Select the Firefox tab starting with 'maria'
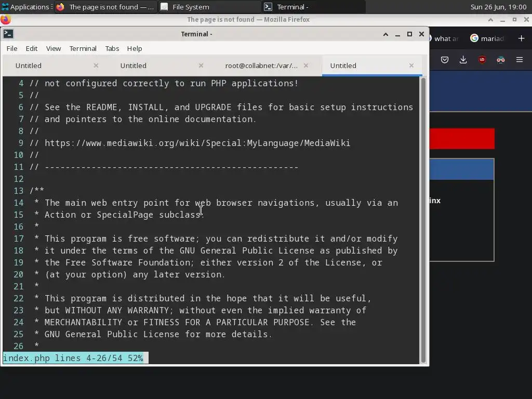This screenshot has height=399, width=532. (487, 38)
